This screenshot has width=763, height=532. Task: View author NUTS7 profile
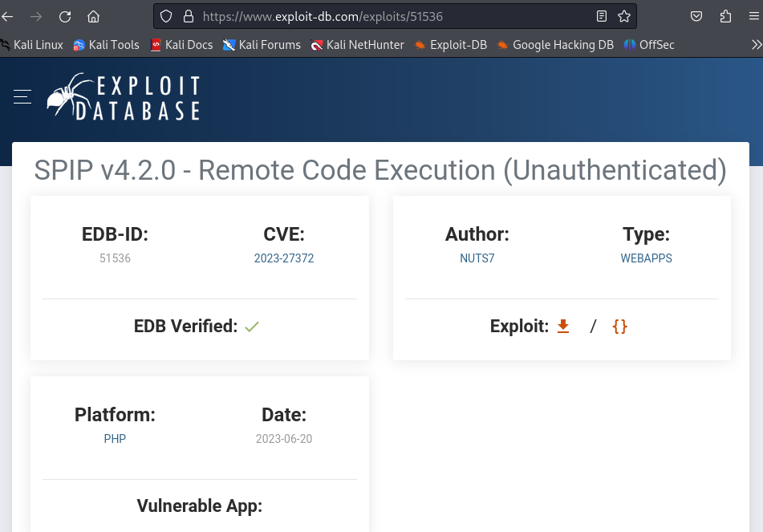477,258
